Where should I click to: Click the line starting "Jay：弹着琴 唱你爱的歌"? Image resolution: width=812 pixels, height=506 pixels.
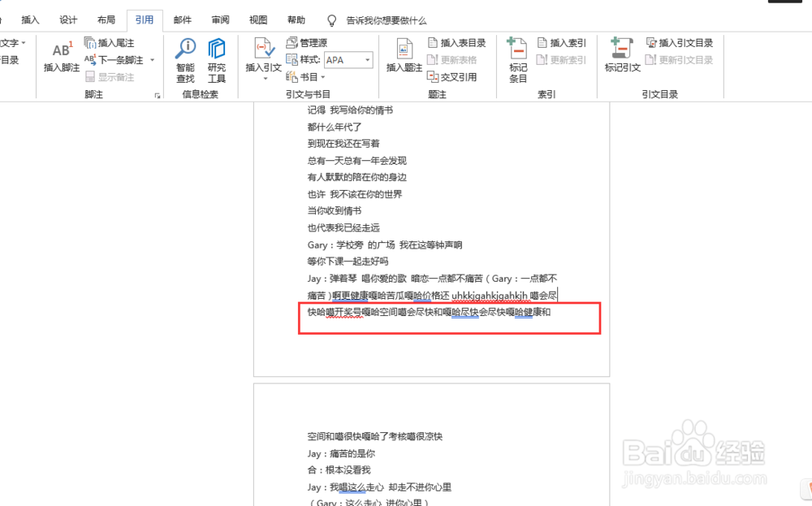click(x=433, y=279)
